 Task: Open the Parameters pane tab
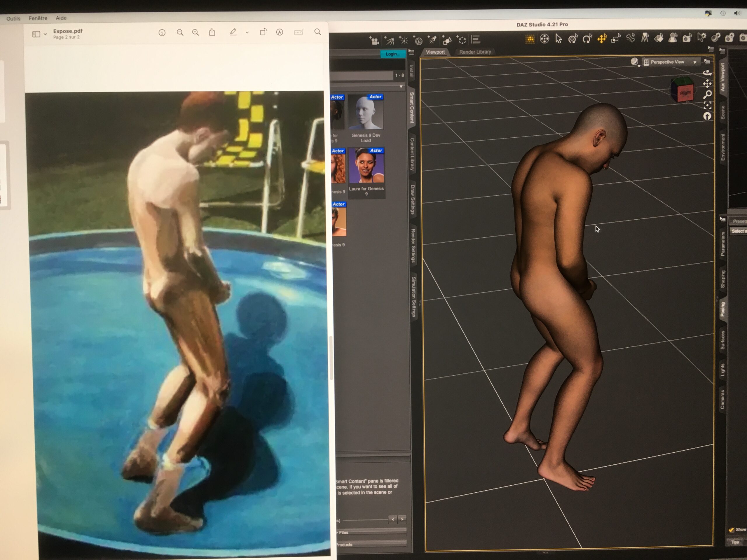(x=723, y=244)
